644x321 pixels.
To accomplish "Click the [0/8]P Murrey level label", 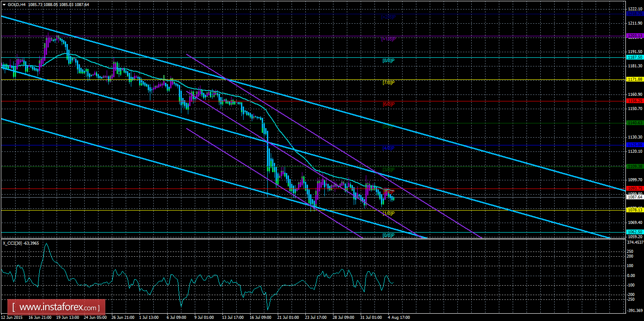I will [389, 235].
